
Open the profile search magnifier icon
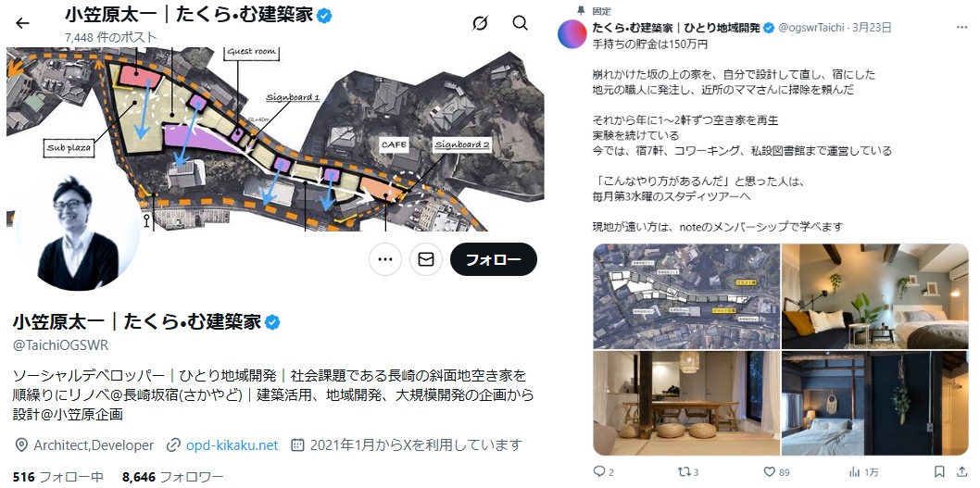click(520, 23)
